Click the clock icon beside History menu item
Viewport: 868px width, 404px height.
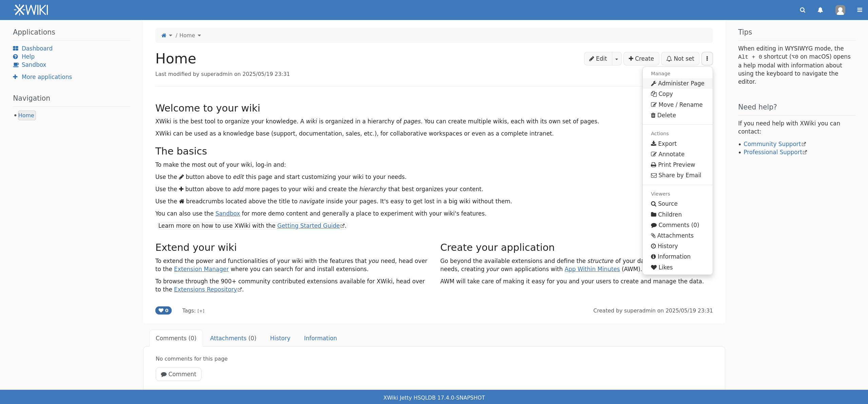coord(653,246)
